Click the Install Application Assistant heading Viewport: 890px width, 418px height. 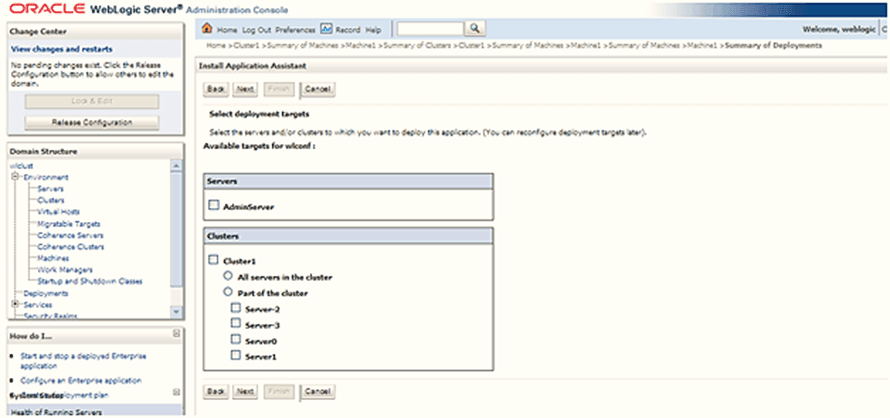(x=252, y=66)
